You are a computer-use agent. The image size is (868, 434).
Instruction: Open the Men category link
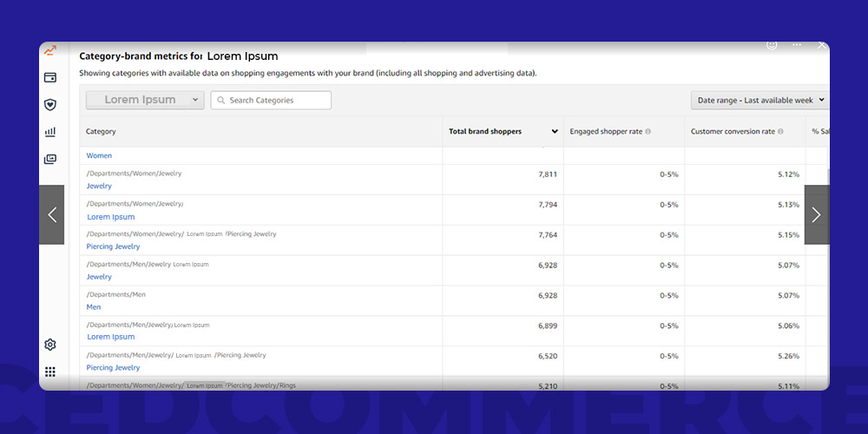click(x=94, y=306)
